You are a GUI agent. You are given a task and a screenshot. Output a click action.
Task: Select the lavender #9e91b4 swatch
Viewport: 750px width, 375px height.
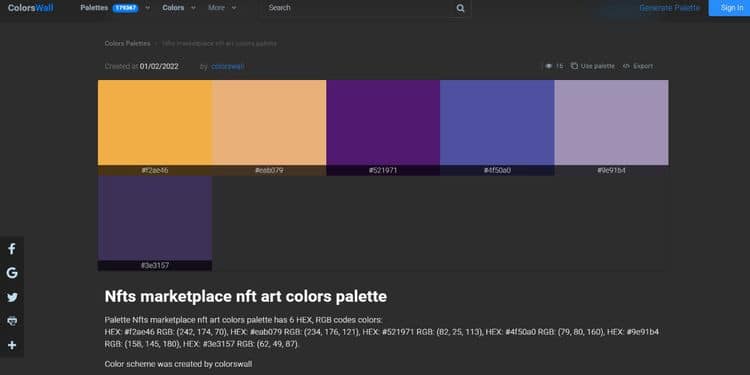[612, 122]
